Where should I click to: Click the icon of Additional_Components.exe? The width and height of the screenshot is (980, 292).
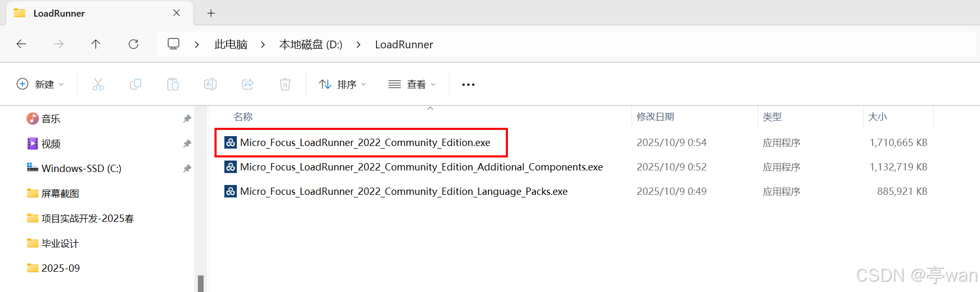coord(231,167)
